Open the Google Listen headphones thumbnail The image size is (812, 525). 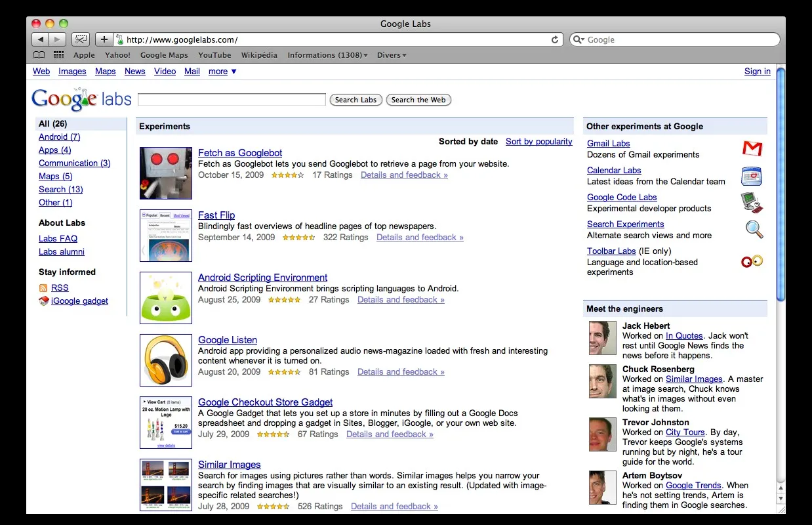(x=166, y=360)
